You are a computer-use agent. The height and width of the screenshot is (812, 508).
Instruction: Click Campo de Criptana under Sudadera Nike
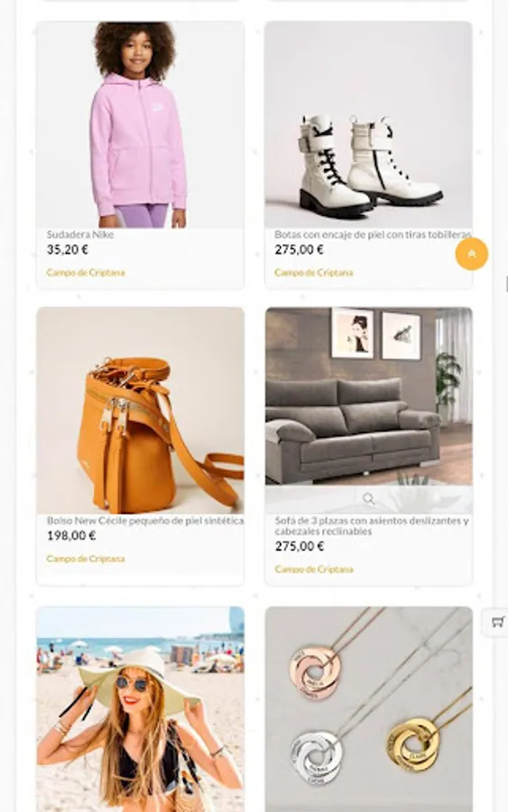(86, 272)
